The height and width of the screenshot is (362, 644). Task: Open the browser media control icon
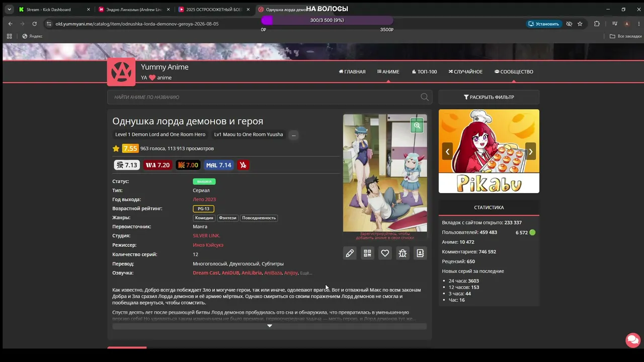(615, 24)
